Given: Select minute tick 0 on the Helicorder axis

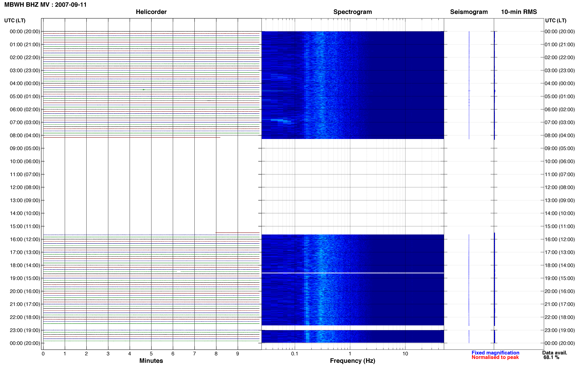Looking at the screenshot, I should tap(43, 354).
